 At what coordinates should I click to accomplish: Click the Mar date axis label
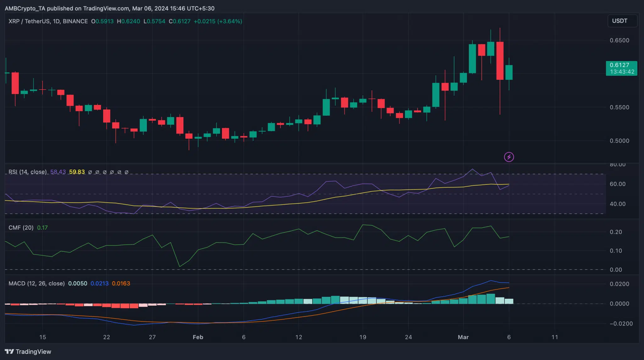(x=463, y=337)
